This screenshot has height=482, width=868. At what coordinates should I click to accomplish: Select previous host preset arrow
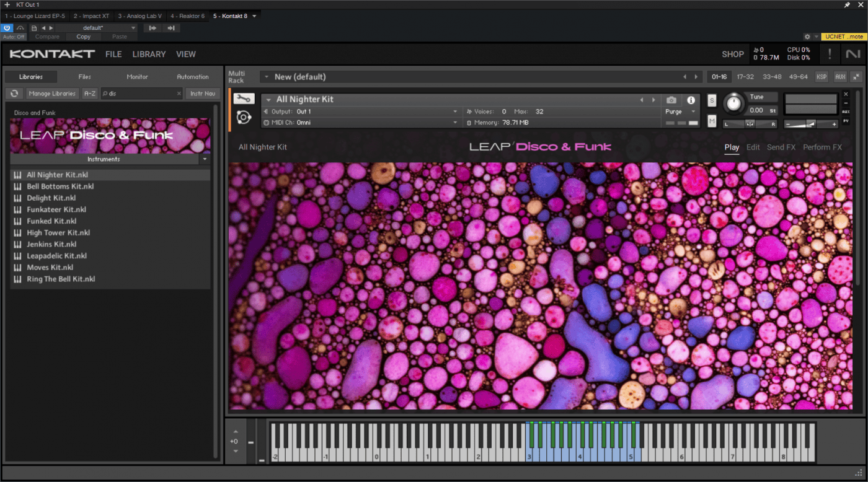pos(43,28)
